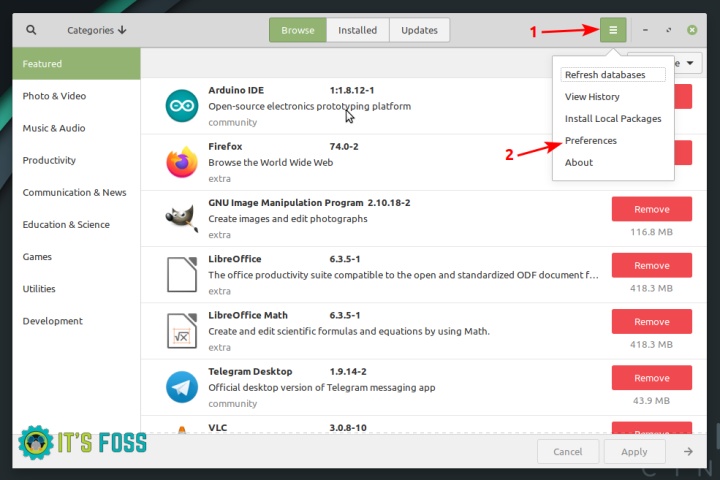Viewport: 720px width, 480px height.
Task: Open the sort dropdown arrow at top right
Action: click(690, 63)
